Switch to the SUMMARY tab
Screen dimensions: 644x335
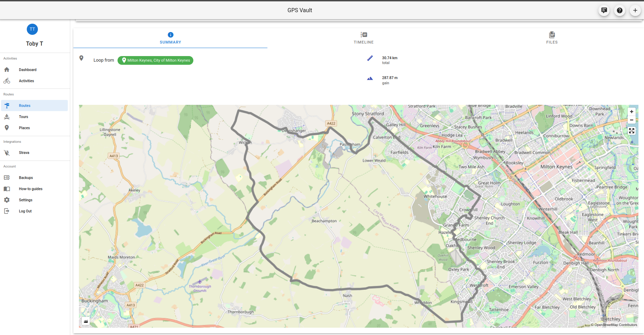coord(170,38)
